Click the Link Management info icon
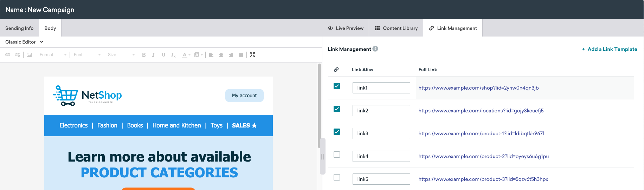The width and height of the screenshot is (644, 190). click(x=375, y=49)
